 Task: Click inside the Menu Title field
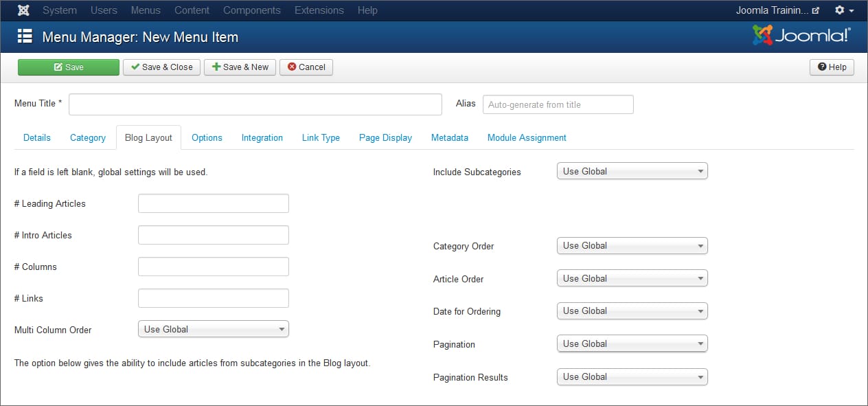pos(255,104)
